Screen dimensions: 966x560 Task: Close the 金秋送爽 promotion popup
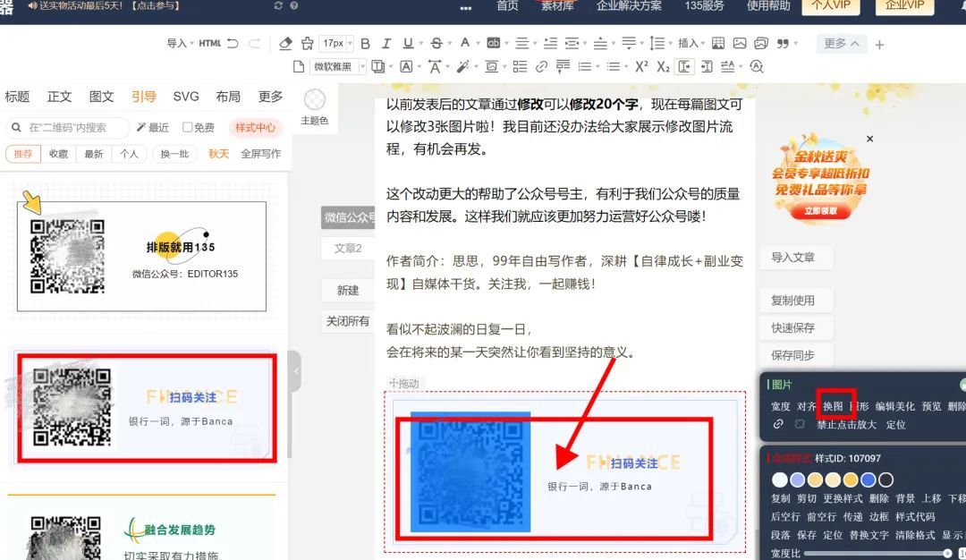click(870, 139)
